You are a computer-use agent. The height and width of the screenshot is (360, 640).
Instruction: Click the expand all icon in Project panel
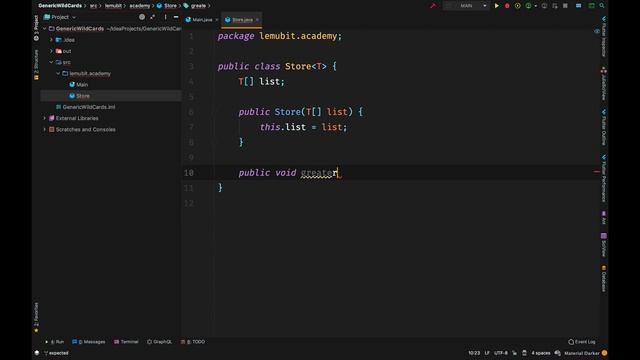(x=152, y=17)
